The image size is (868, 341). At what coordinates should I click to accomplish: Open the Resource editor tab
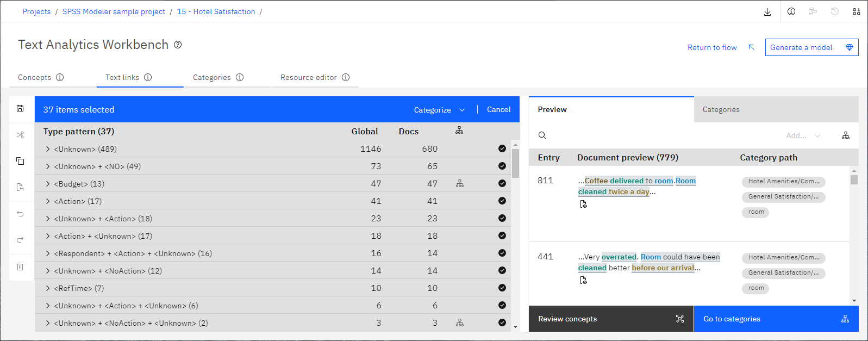[315, 77]
